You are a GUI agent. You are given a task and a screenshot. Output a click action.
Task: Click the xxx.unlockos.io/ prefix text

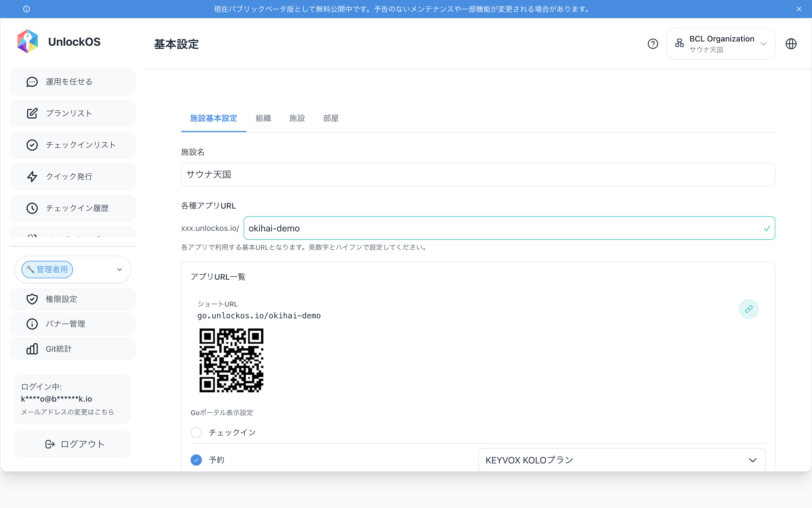point(210,228)
